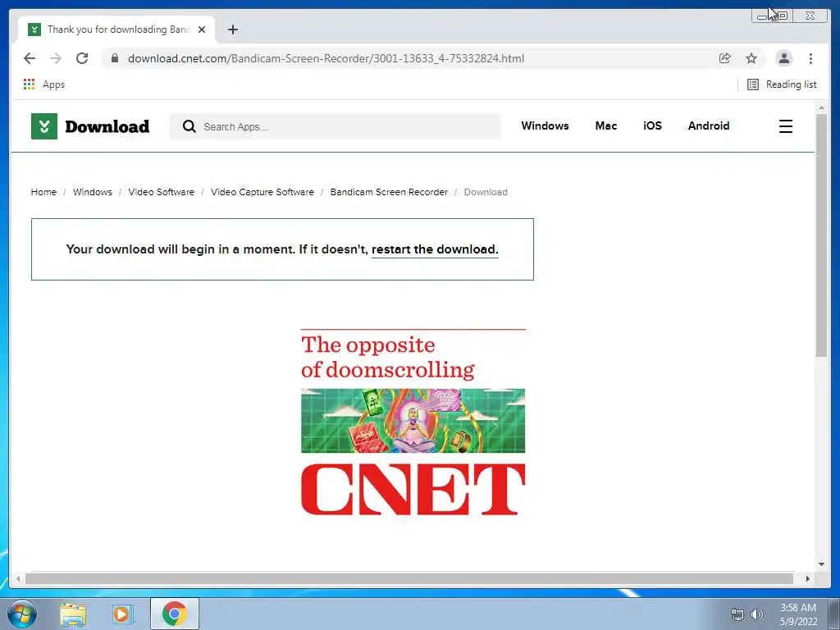Click the share page icon
This screenshot has height=630, width=840.
pos(725,58)
